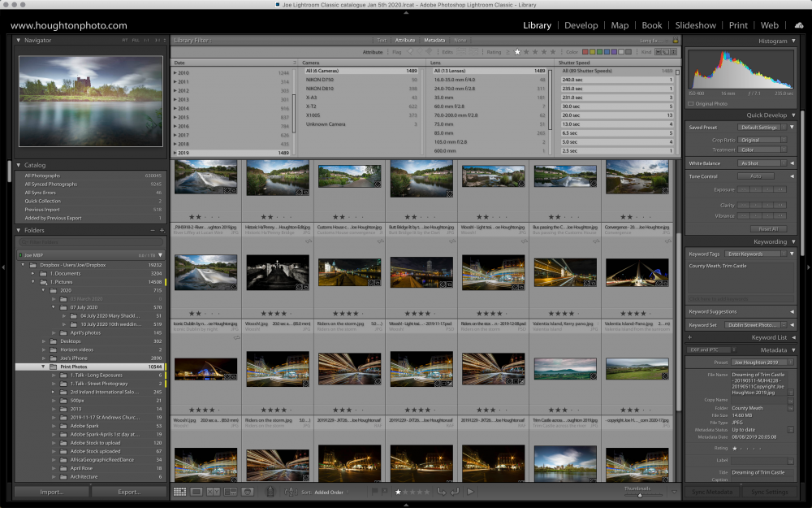Set one star rating in toolbar
Screen dimensions: 812x508
398,492
